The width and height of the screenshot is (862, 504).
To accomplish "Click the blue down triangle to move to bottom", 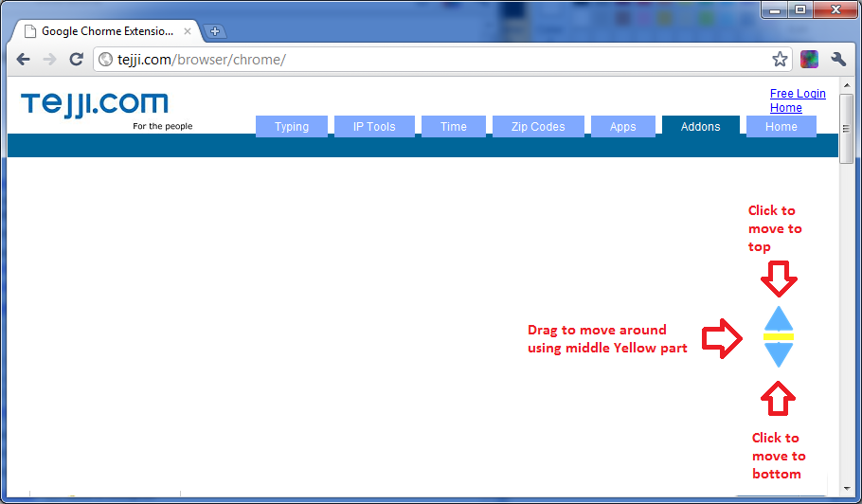I will (x=779, y=355).
